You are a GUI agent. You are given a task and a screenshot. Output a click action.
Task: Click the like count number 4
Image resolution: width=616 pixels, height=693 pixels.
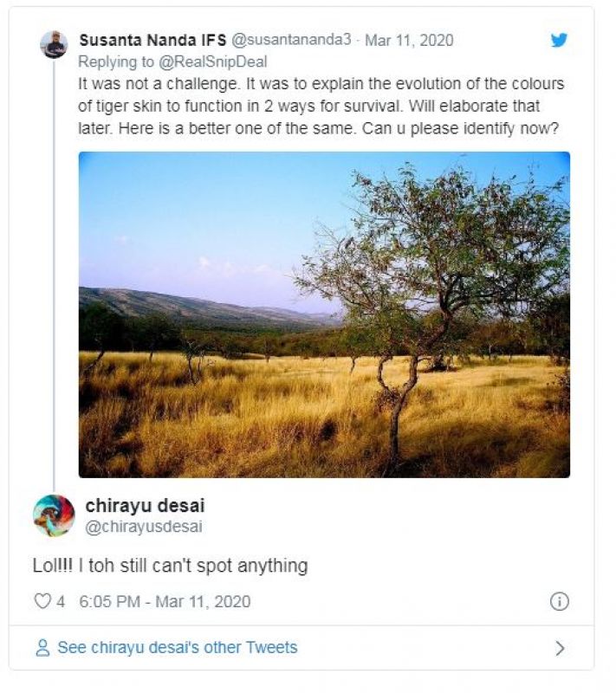[61, 601]
